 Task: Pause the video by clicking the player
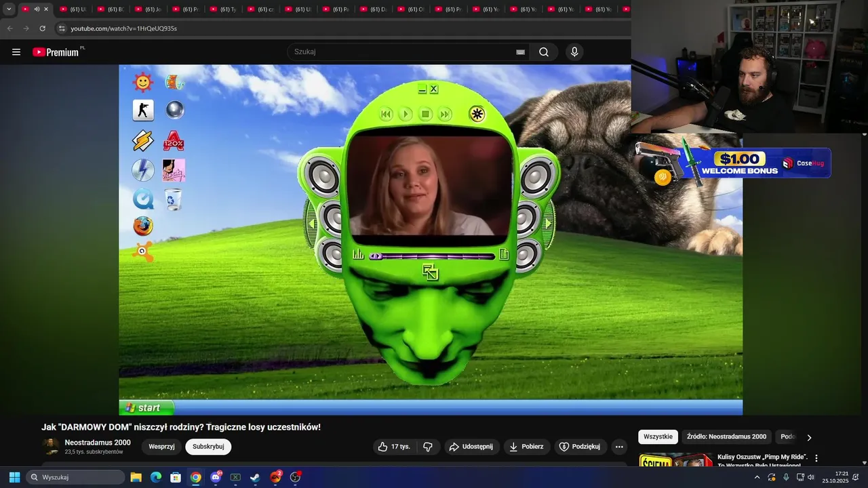431,239
